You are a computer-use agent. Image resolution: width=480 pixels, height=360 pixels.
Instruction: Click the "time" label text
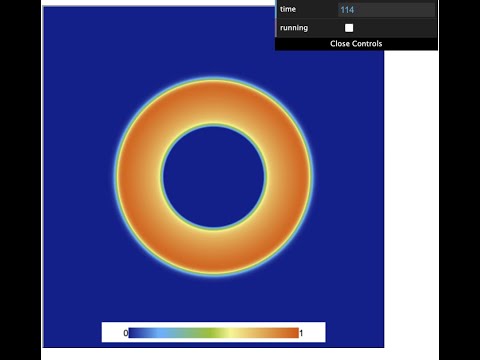[288, 9]
